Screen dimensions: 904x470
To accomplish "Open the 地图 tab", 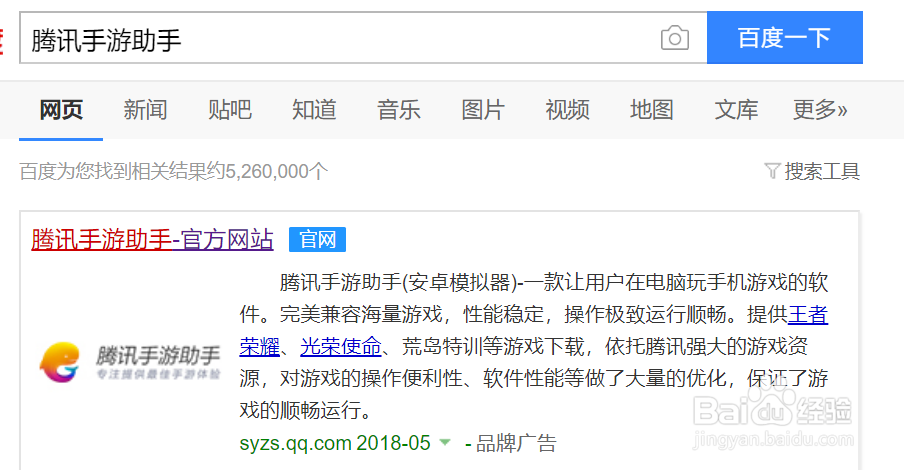I will click(651, 110).
